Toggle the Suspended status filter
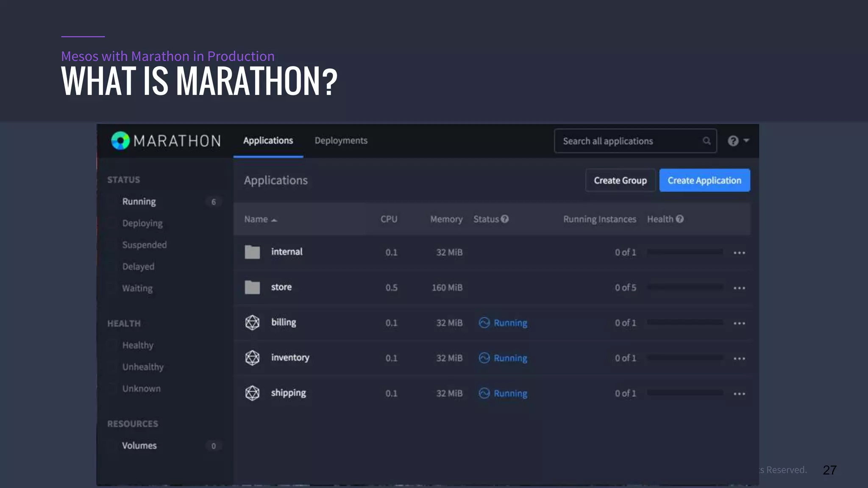Screen dimensions: 868x488 pyautogui.click(x=145, y=245)
